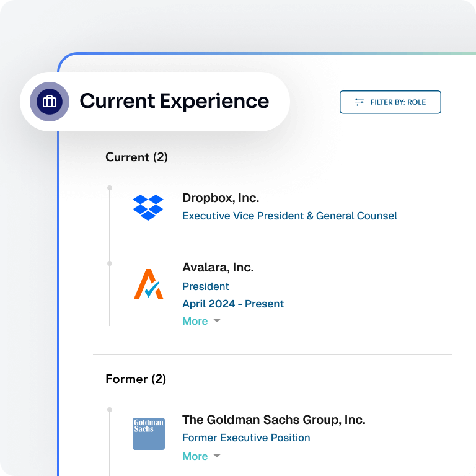Click the Goldman Sachs logo
476x476 pixels.
pyautogui.click(x=149, y=433)
